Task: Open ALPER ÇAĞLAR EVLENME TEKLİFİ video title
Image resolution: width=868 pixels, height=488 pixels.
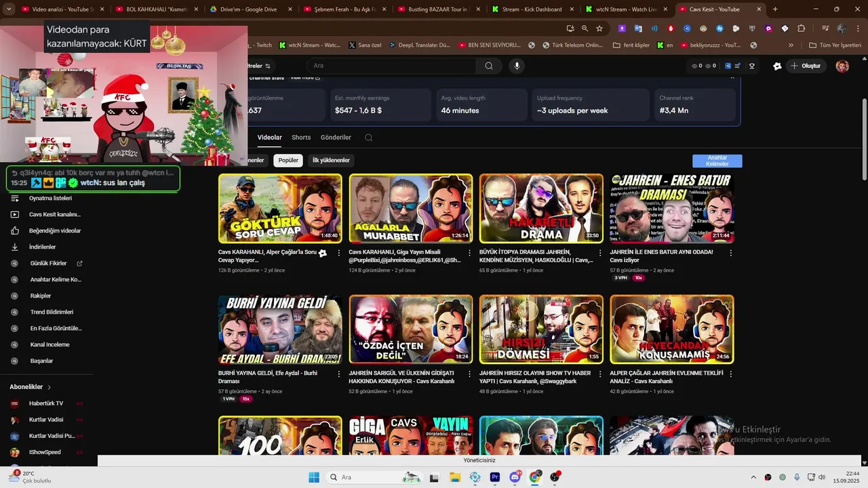Action: pyautogui.click(x=667, y=377)
